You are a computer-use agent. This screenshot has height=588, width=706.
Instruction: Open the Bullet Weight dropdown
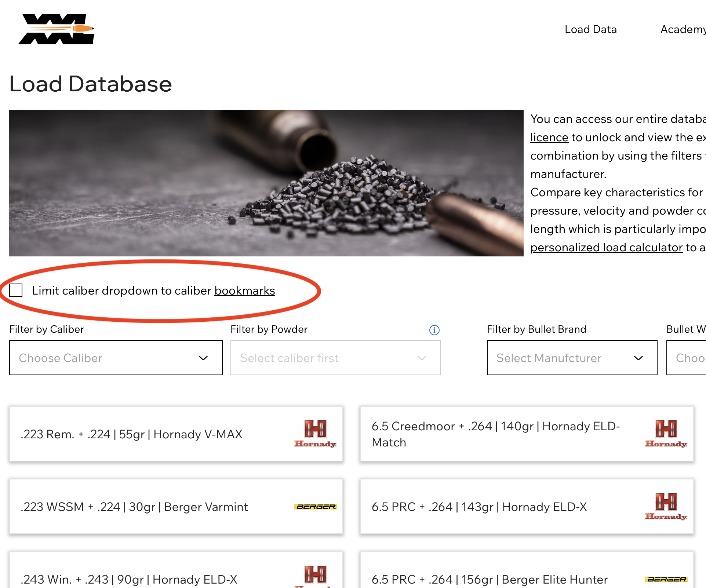click(686, 358)
